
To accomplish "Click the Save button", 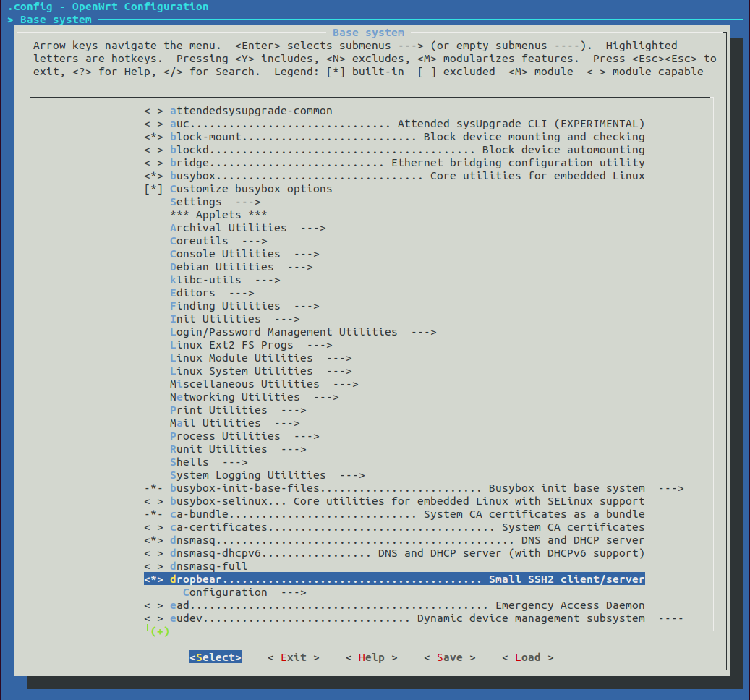I will coord(450,657).
